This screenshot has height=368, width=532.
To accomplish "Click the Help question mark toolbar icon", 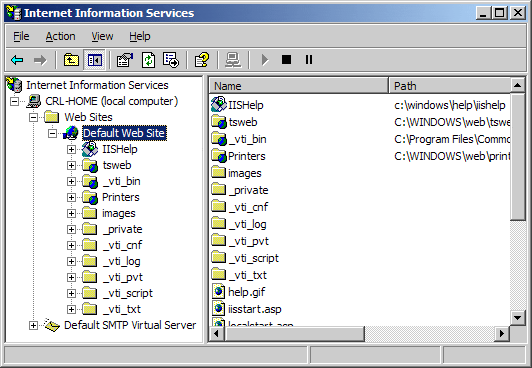I will pos(202,60).
